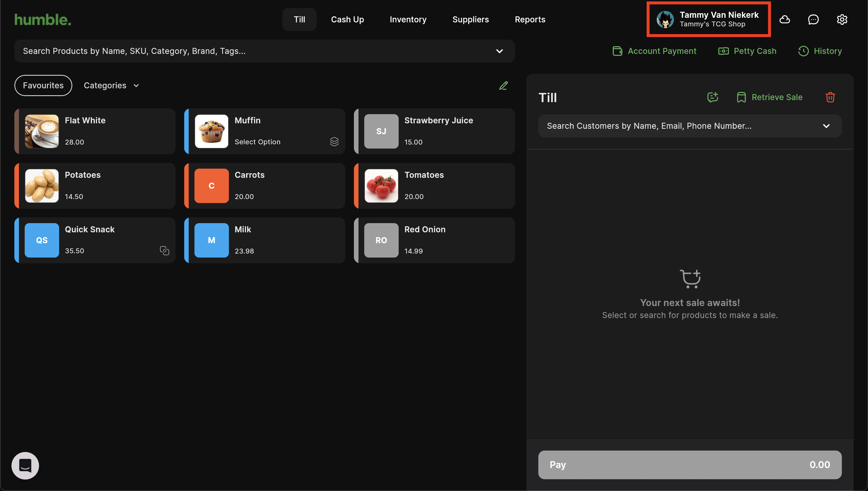Open the support chat bubble widget
This screenshot has height=491, width=868.
coord(25,465)
